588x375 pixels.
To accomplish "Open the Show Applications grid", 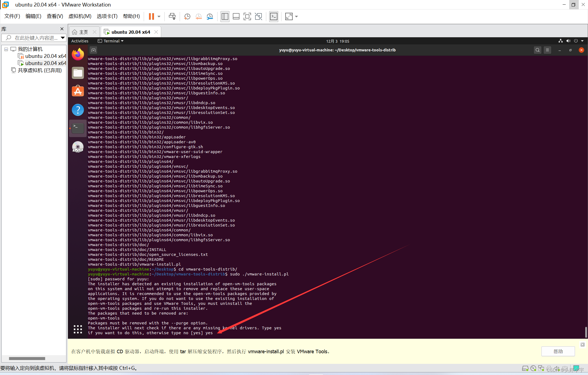I will (78, 329).
